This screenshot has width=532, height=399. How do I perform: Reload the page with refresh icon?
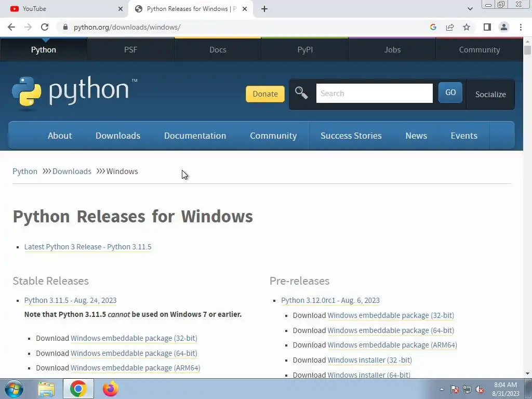point(45,27)
